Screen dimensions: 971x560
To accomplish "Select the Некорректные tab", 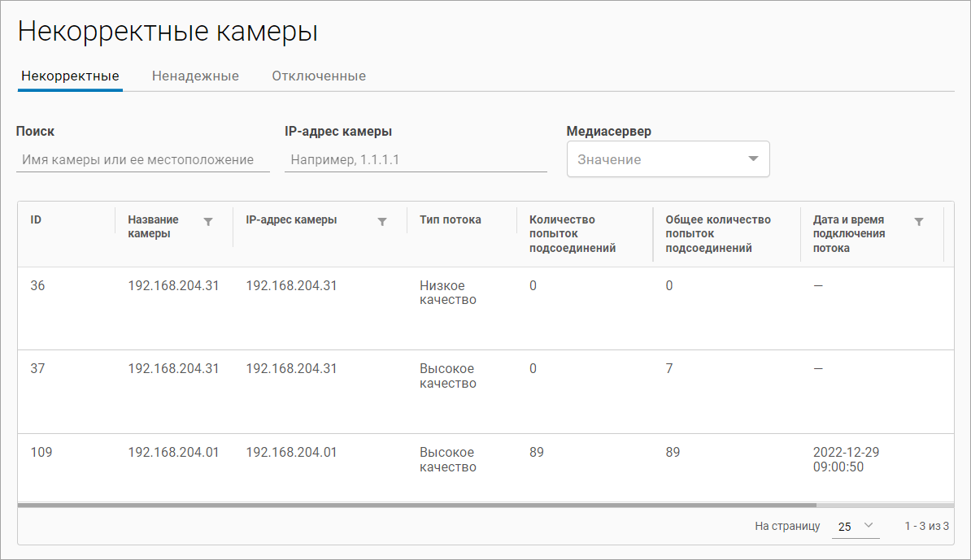I will [70, 76].
